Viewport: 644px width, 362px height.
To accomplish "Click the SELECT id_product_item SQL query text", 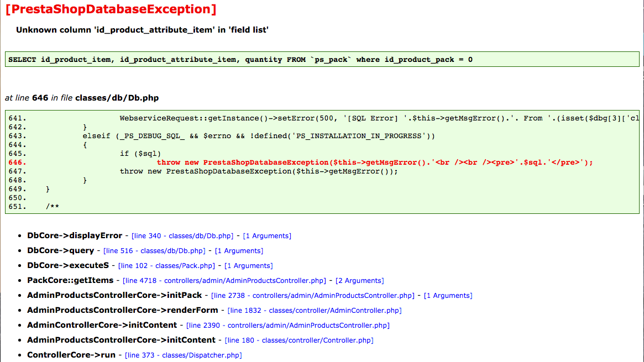I will tap(240, 60).
